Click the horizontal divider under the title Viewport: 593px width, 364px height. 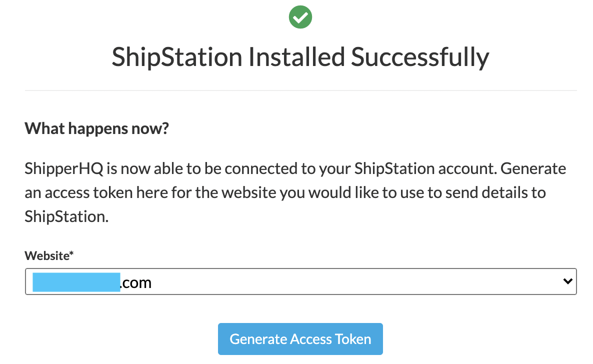[x=300, y=90]
